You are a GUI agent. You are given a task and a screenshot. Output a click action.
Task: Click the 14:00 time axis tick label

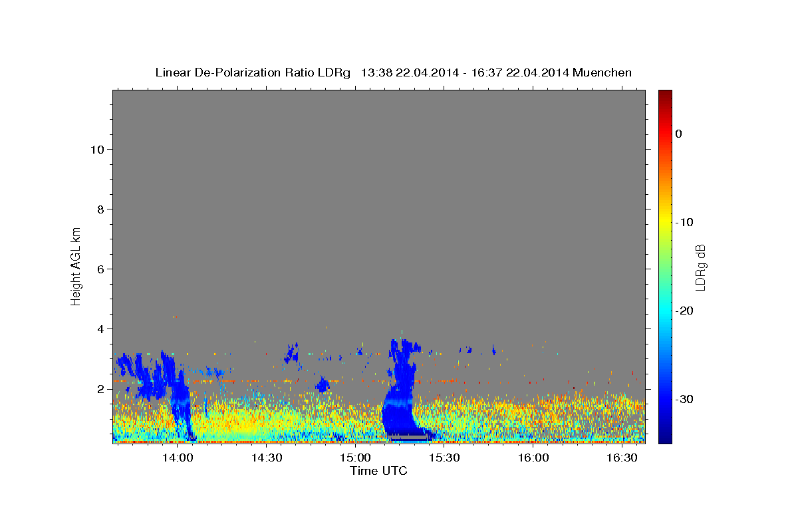(x=178, y=458)
